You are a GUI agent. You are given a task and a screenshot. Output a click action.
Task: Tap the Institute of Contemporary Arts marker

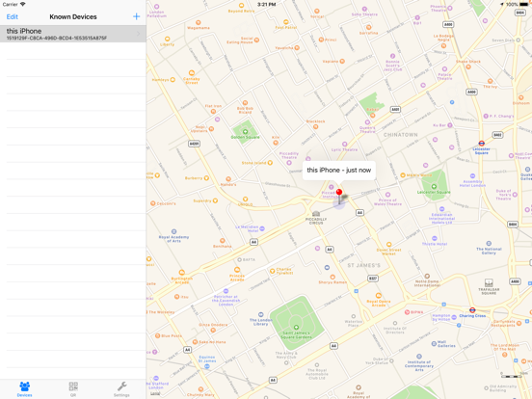click(419, 357)
